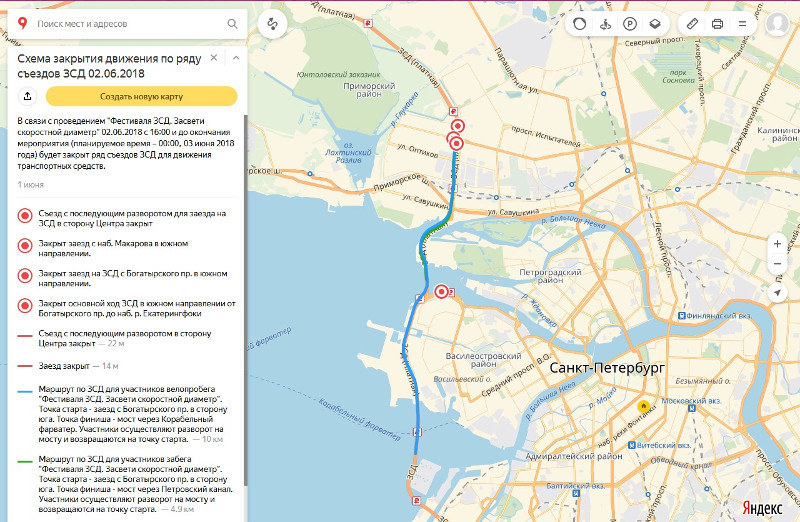
Task: Click the Балтийский вкз. station label
Action: [576, 486]
